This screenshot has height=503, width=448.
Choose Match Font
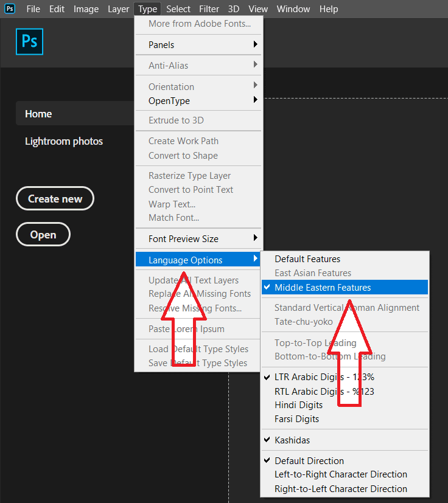198,218
